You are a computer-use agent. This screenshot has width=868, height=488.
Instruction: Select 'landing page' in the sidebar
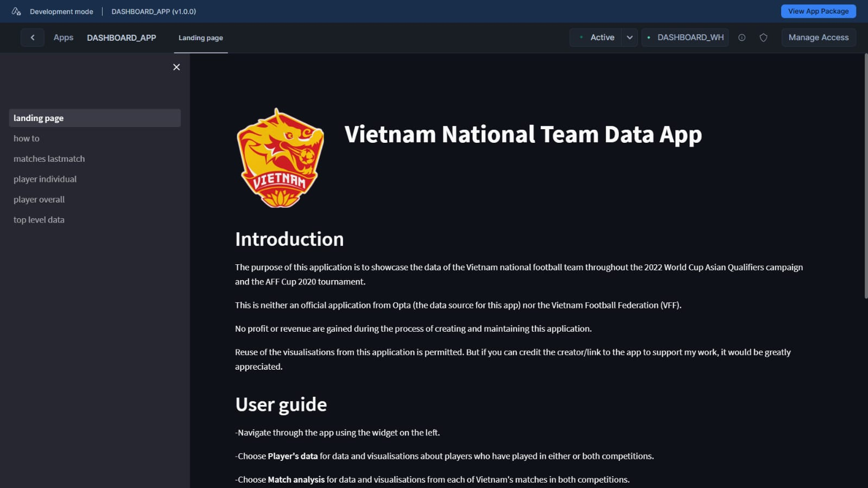pyautogui.click(x=39, y=118)
